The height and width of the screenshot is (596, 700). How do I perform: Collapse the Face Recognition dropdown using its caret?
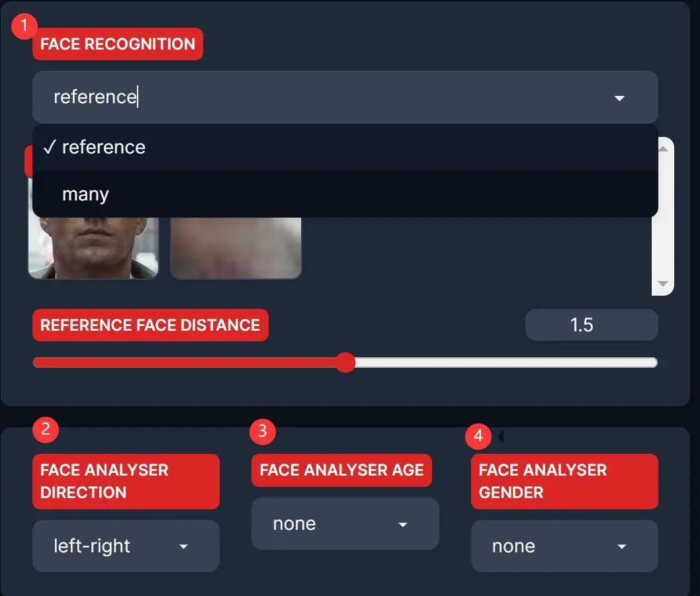point(619,98)
